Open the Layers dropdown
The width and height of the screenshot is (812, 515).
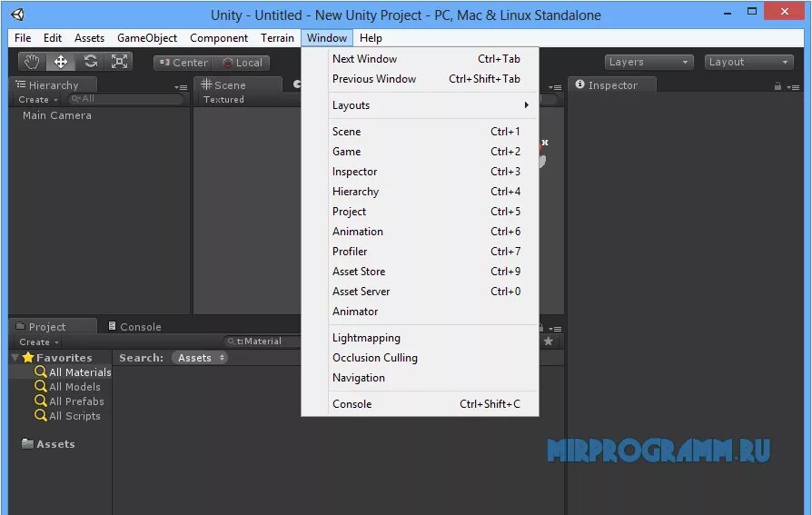(649, 62)
